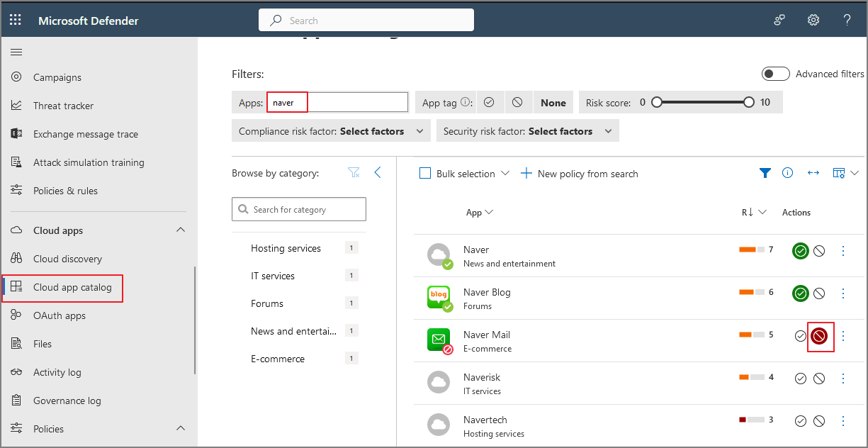
Task: Click the red unsanction icon for Naver Mail
Action: click(x=820, y=336)
